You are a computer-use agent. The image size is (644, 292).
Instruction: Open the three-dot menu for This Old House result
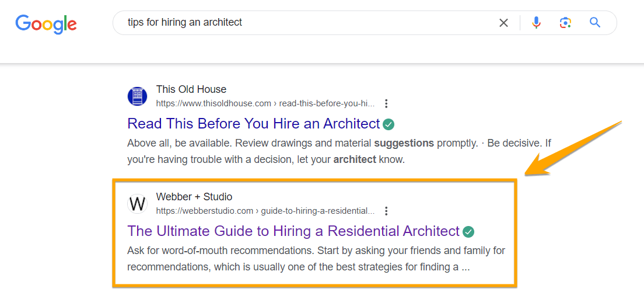(386, 103)
